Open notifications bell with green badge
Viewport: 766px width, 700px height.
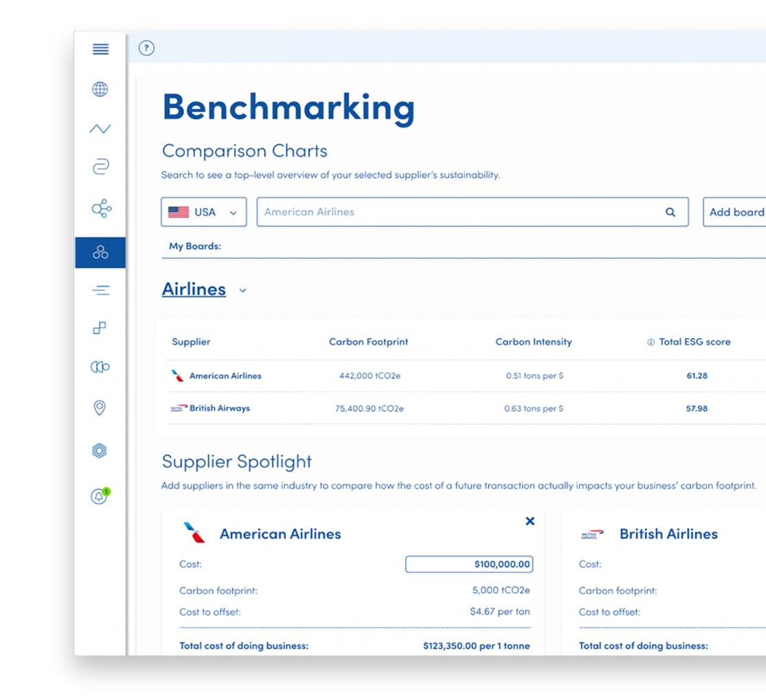pos(100,496)
